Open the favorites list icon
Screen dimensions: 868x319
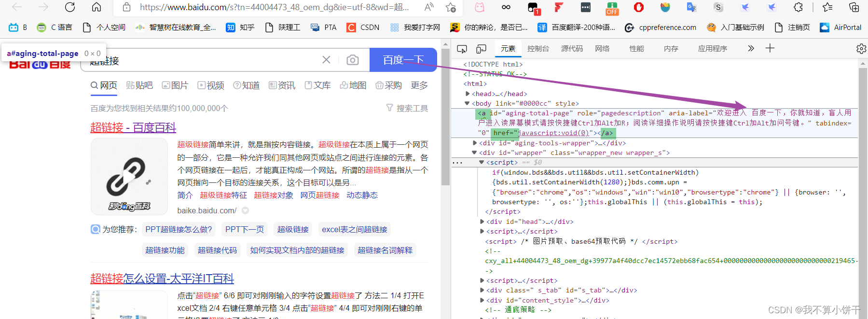point(827,7)
